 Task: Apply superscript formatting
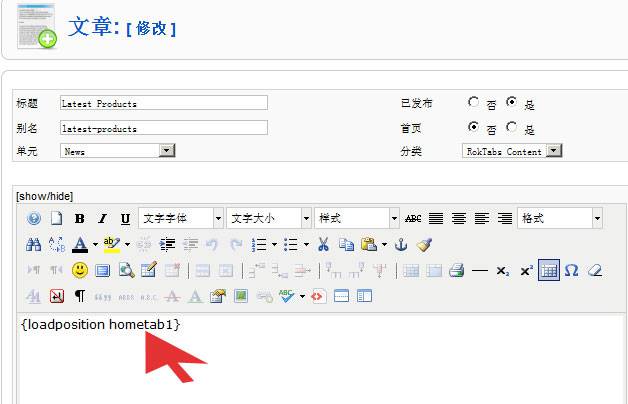(526, 271)
